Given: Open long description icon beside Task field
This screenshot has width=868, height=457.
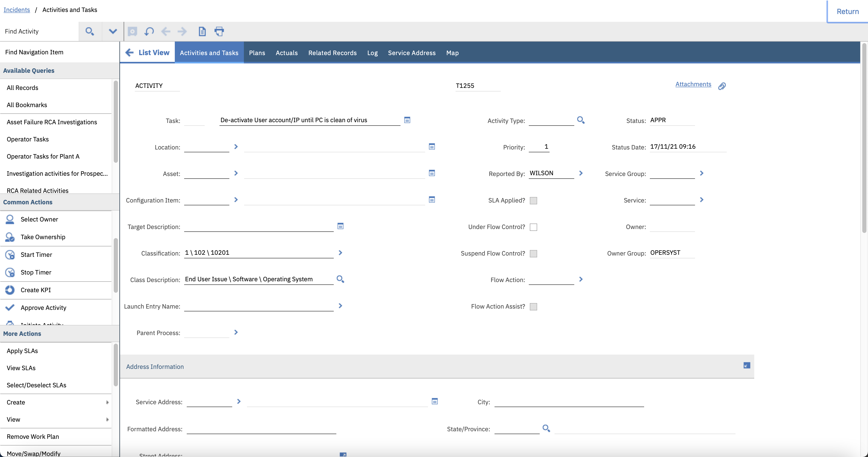Looking at the screenshot, I should point(407,120).
